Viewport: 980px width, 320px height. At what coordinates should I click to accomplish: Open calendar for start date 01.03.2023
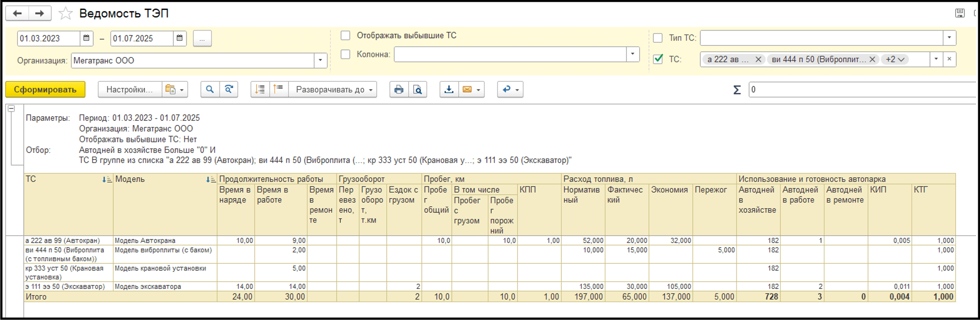(86, 38)
